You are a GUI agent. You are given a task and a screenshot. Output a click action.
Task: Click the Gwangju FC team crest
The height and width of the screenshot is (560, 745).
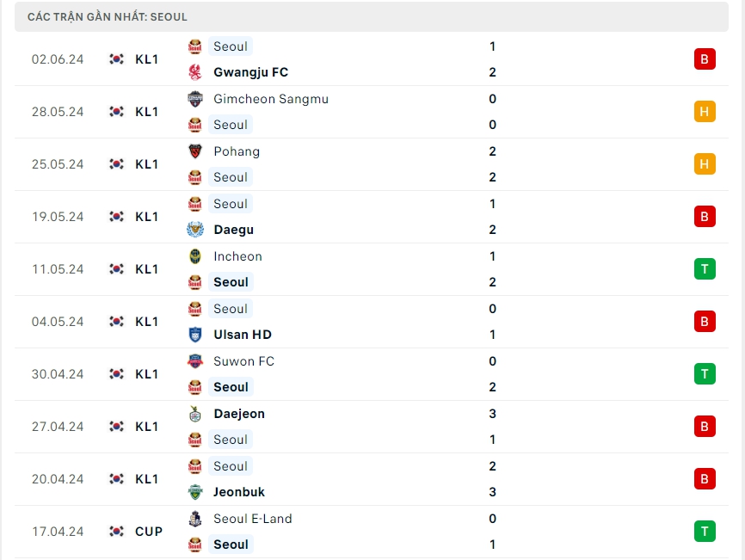pos(195,72)
